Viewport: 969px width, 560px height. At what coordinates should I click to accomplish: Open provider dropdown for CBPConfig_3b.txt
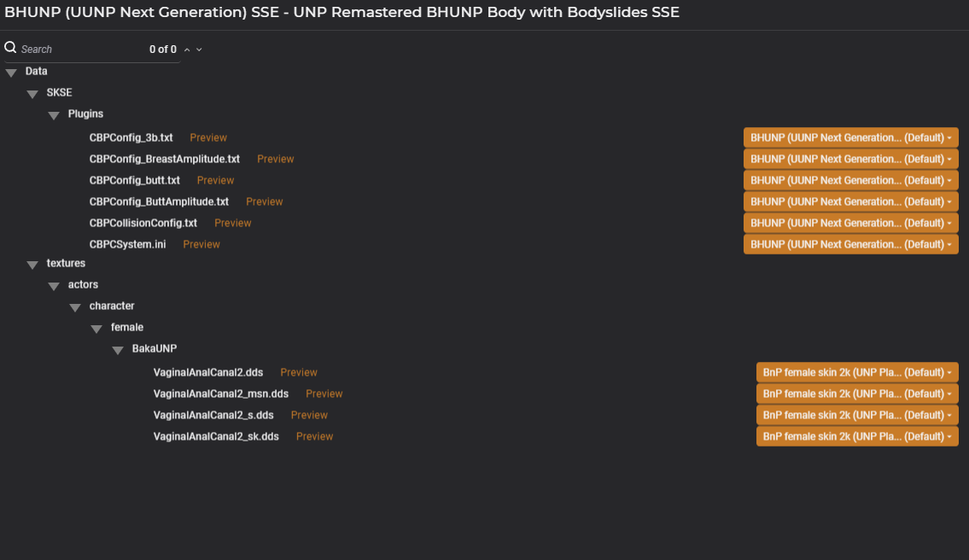pyautogui.click(x=850, y=137)
